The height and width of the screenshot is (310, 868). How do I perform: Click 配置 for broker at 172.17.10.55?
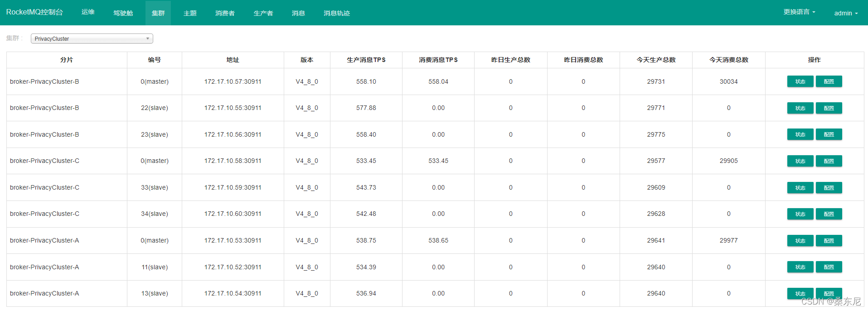[829, 108]
